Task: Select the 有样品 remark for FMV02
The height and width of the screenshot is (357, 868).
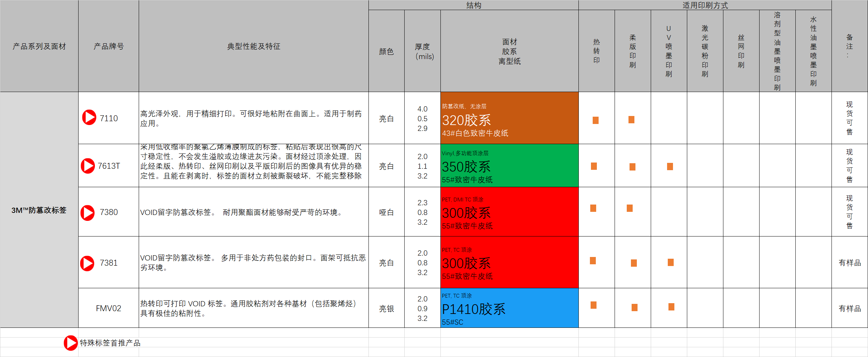Action: tap(850, 308)
